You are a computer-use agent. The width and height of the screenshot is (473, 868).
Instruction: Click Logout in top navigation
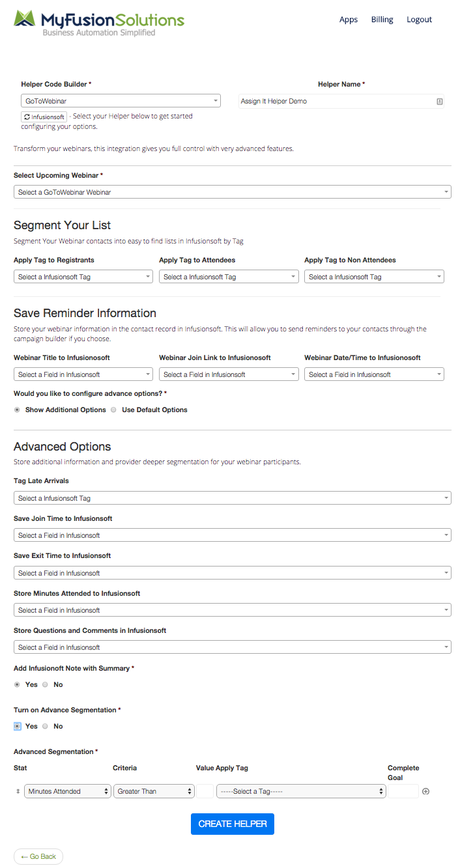tap(420, 20)
